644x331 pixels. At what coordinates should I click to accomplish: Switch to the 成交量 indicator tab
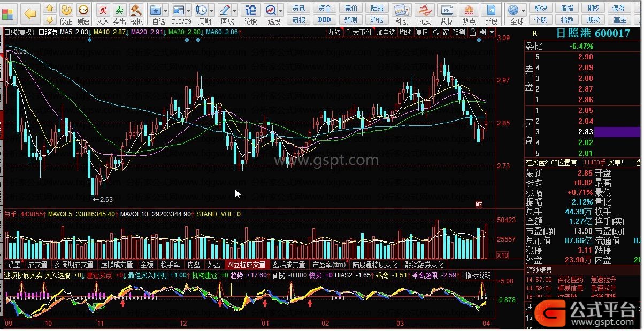point(37,265)
